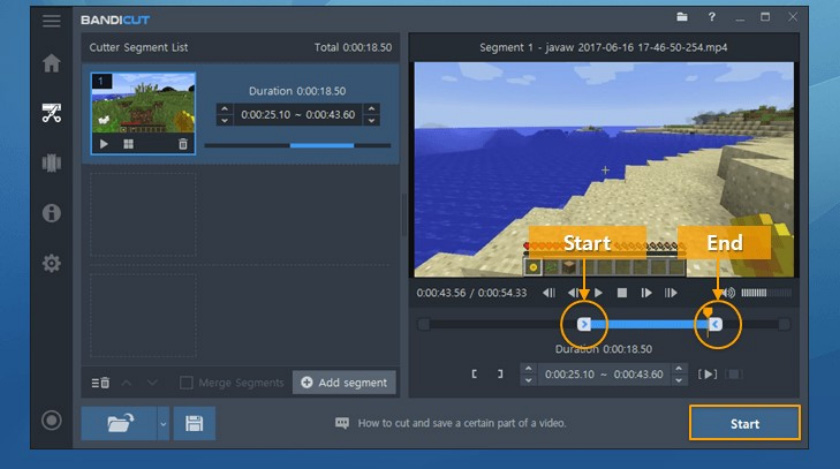840x469 pixels.
Task: Select the Split mode icon
Action: click(x=51, y=163)
